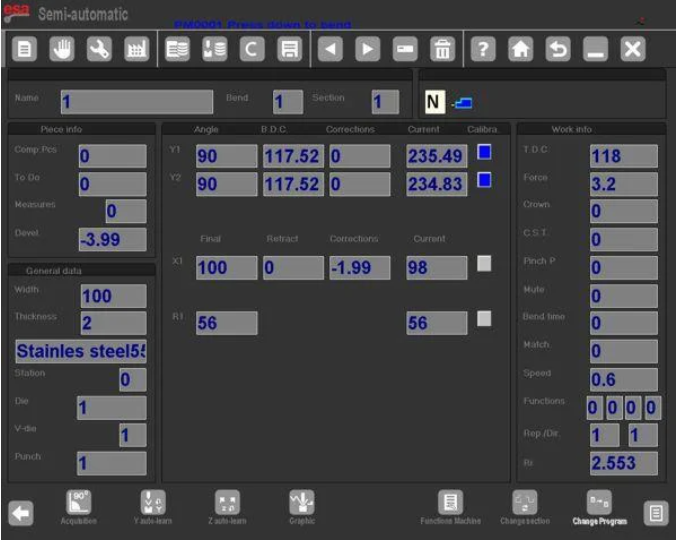Click the Y1 Angle input field
The height and width of the screenshot is (540, 677).
226,156
